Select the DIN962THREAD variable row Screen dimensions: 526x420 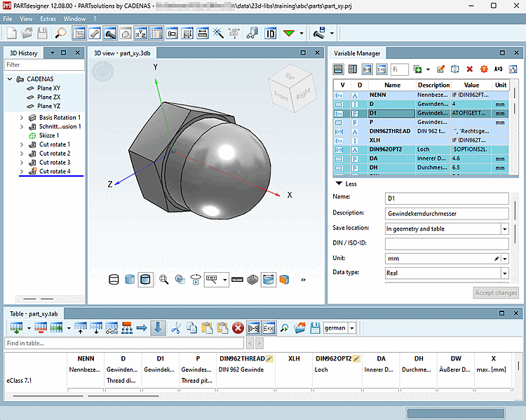(x=391, y=130)
